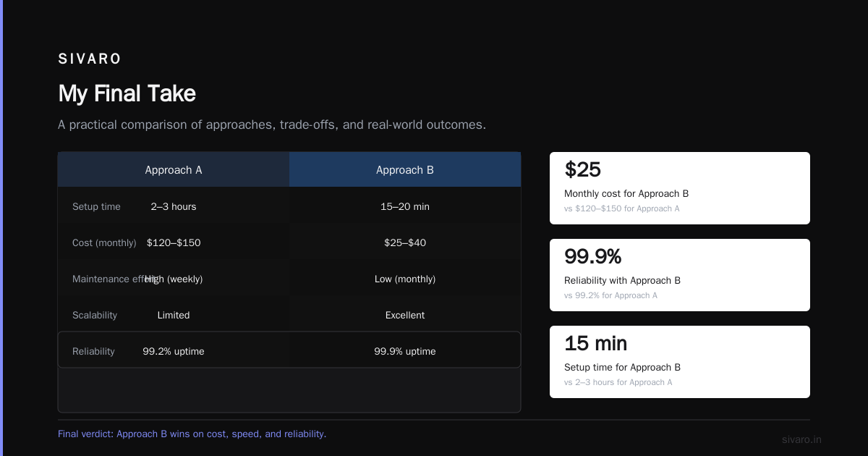Open the 15 min setup time card
868x456 pixels.
pos(680,362)
